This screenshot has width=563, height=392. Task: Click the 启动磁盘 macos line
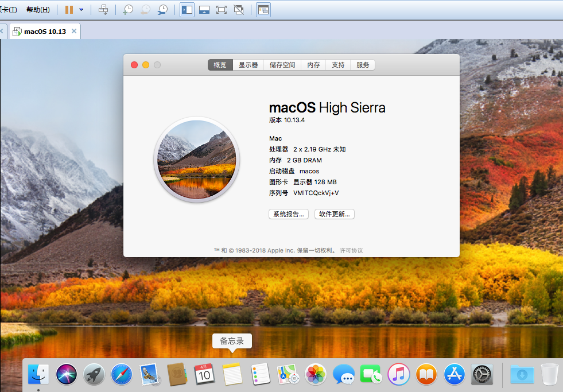coord(294,171)
